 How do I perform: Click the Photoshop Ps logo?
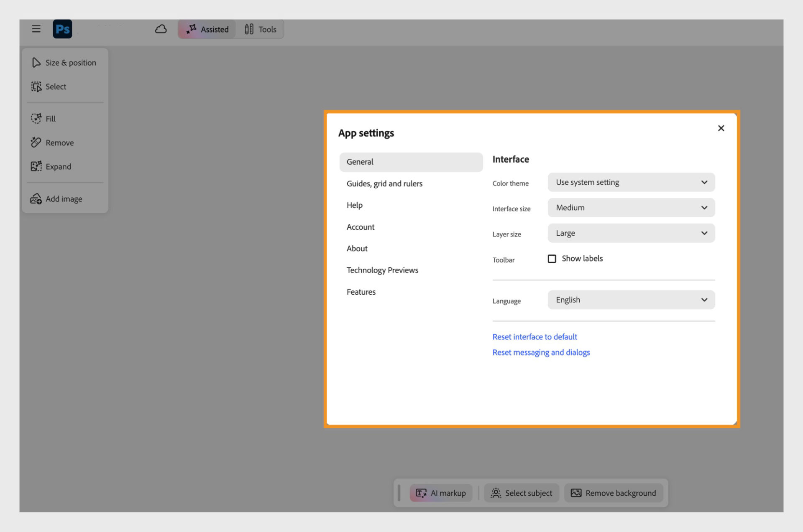pyautogui.click(x=62, y=29)
